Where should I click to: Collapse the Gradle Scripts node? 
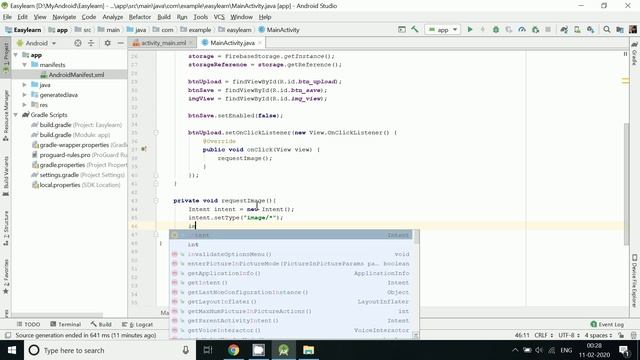[x=16, y=115]
